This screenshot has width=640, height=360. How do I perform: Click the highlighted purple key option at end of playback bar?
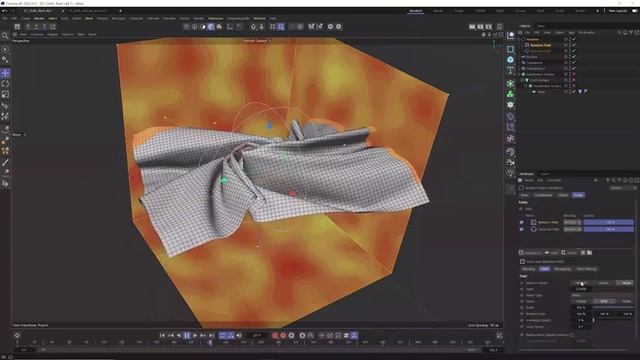[x=354, y=336]
